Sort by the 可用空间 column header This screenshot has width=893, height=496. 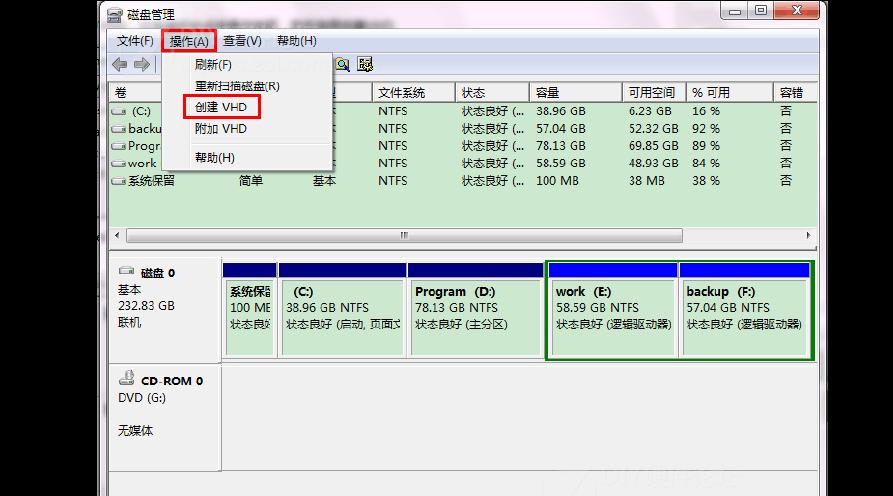tap(654, 92)
